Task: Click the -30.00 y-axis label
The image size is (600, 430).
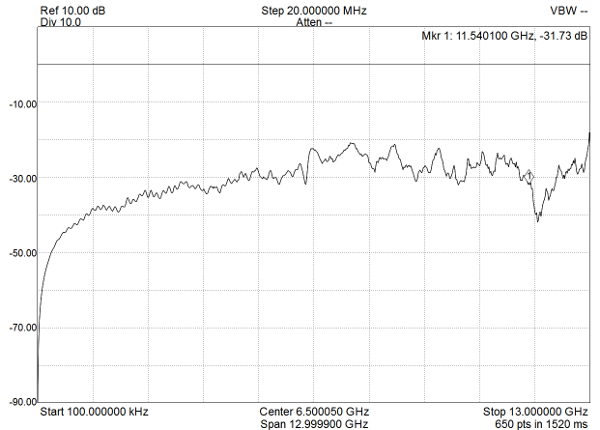Action: (23, 179)
